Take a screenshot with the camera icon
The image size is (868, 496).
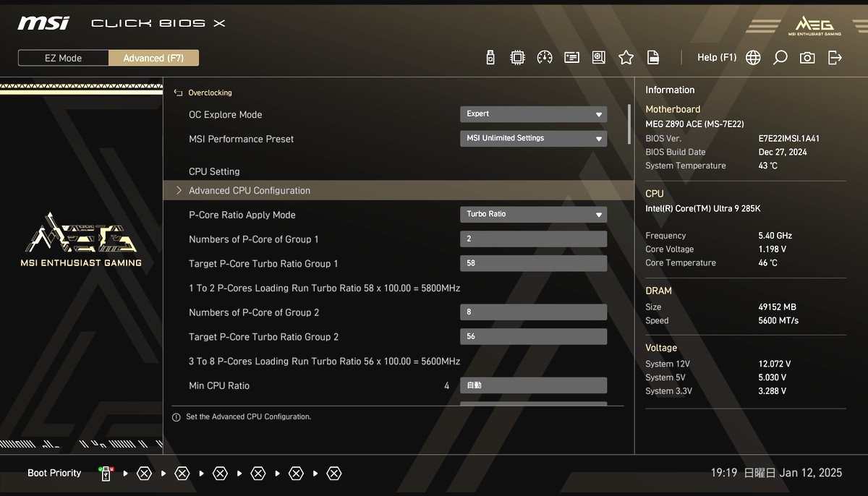point(807,58)
